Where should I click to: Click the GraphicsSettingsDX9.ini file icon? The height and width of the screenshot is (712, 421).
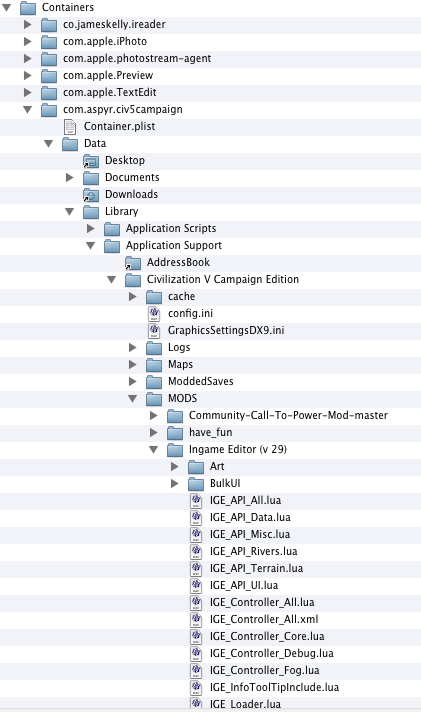point(154,330)
